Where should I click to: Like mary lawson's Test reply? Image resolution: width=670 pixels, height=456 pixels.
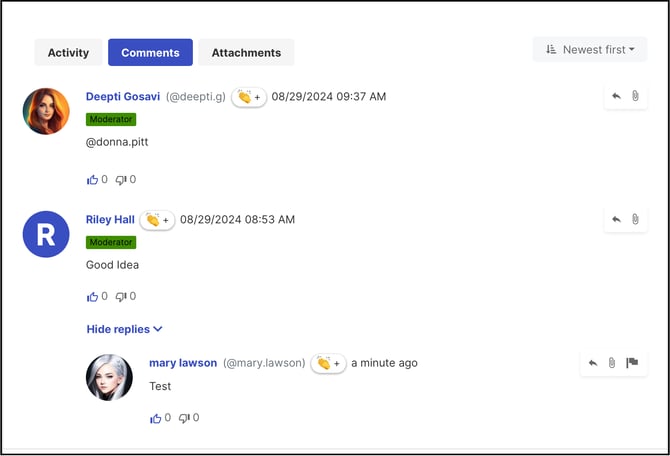pyautogui.click(x=156, y=418)
